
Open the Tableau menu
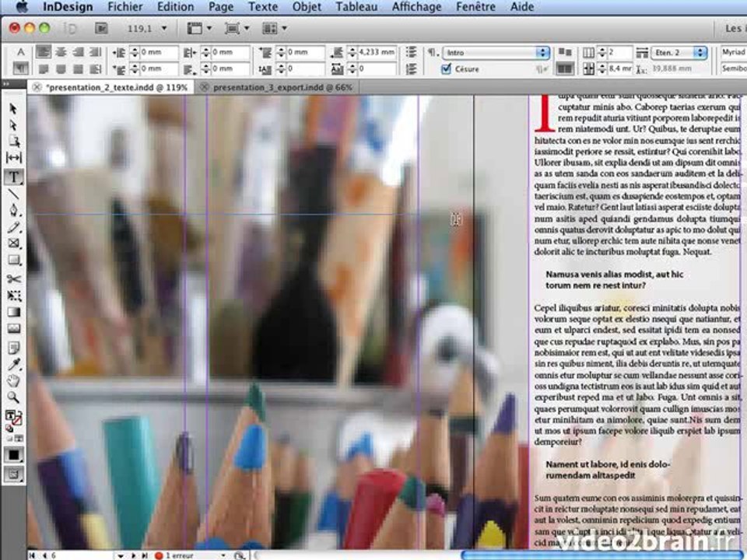coord(356,7)
